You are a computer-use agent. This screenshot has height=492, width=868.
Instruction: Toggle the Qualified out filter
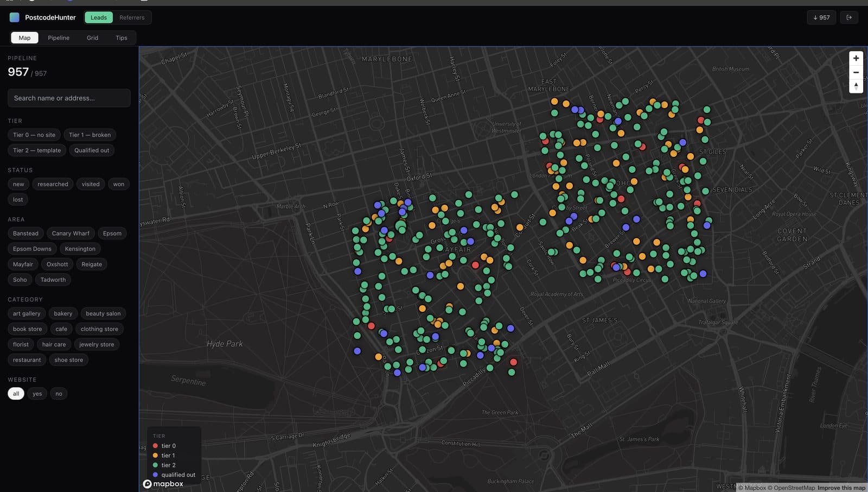coord(92,150)
